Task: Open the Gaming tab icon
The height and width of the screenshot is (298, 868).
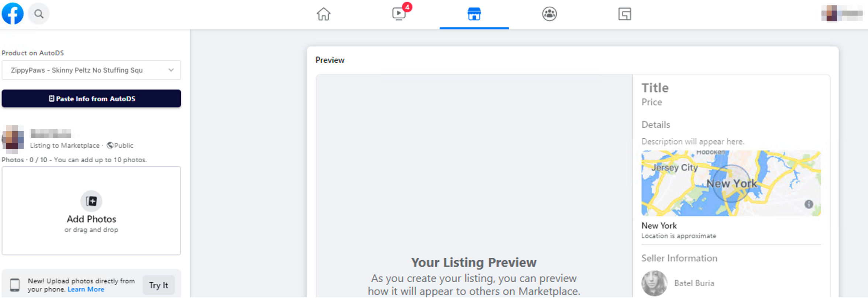Action: [x=625, y=14]
